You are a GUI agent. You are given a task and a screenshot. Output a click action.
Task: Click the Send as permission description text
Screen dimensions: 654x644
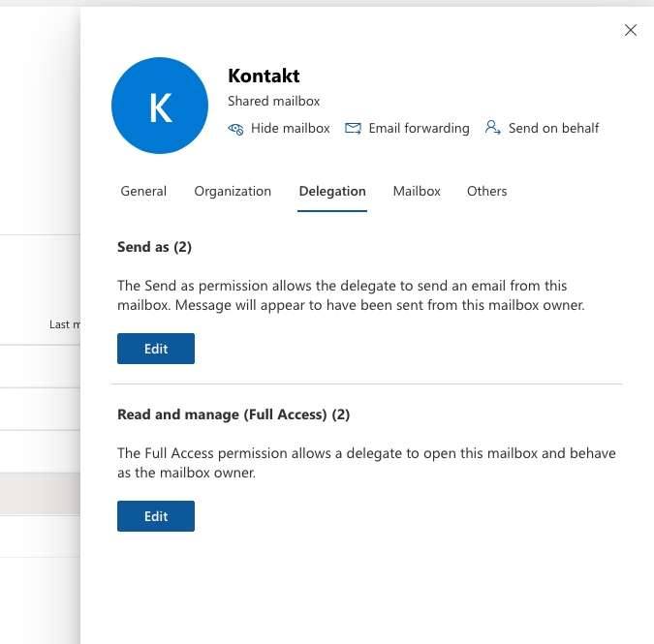(x=351, y=295)
